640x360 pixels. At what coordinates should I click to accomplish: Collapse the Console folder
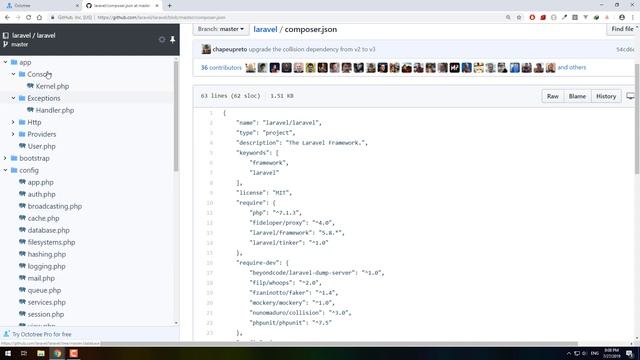(x=13, y=74)
